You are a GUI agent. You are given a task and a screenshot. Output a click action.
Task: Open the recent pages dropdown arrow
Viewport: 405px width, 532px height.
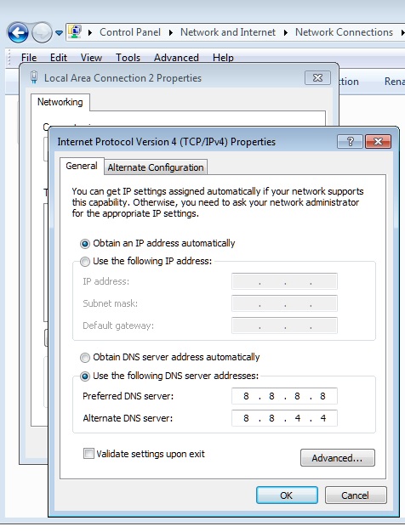59,33
